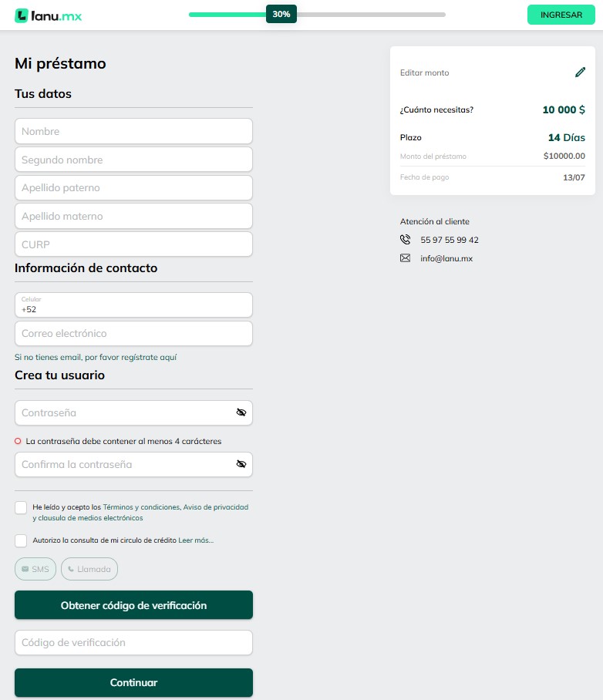Screen dimensions: 603x700
Task: Select SMS verification option
Action: pyautogui.click(x=35, y=569)
